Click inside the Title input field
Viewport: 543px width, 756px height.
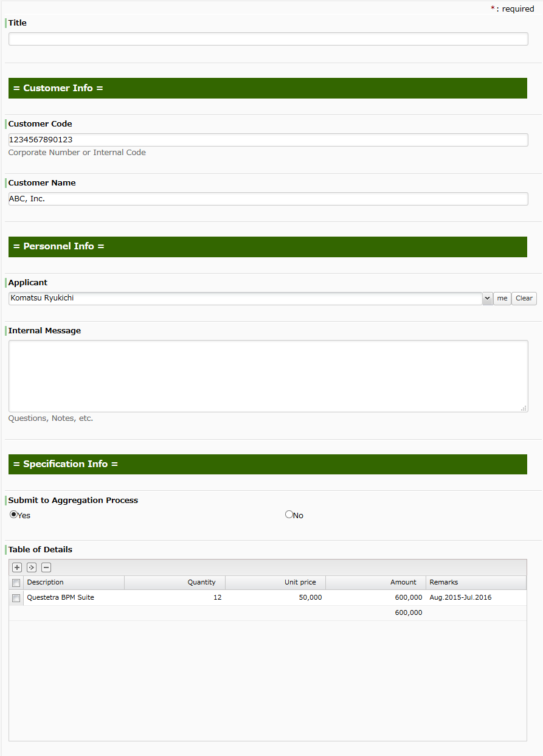pos(268,38)
